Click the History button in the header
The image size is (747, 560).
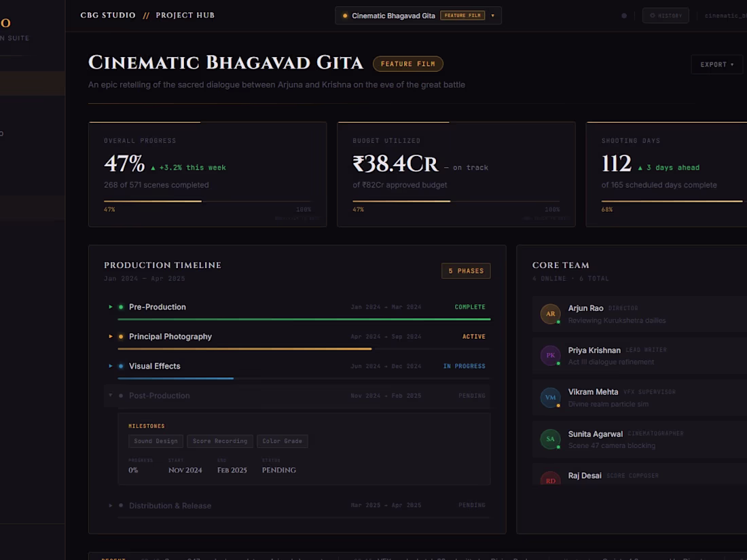(665, 16)
